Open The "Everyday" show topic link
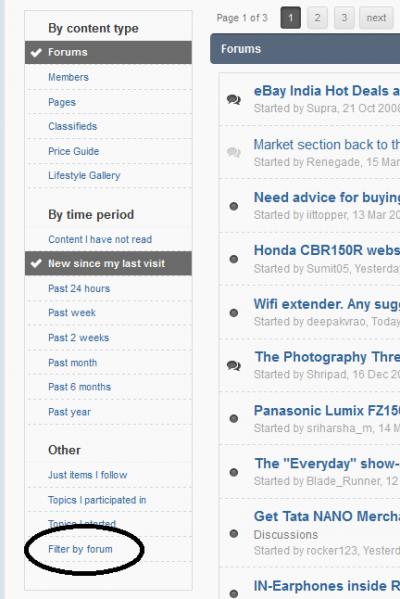The width and height of the screenshot is (400, 599). tap(327, 463)
